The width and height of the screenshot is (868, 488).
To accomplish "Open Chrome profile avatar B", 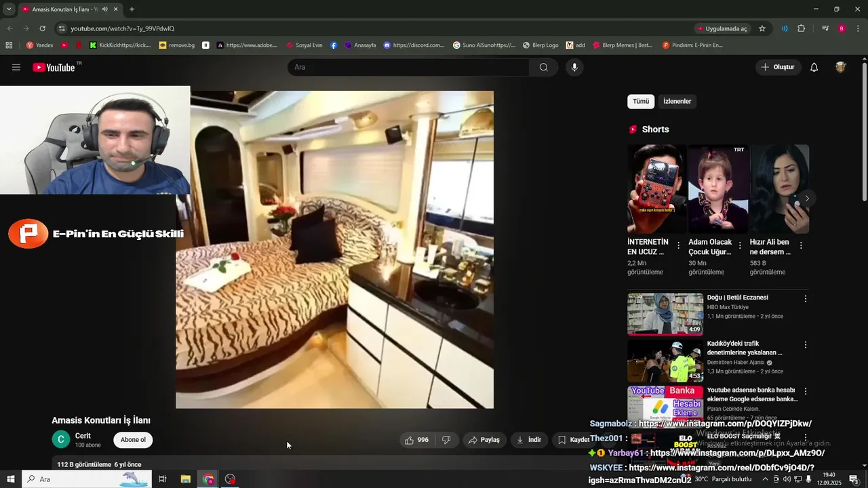I will coord(842,28).
